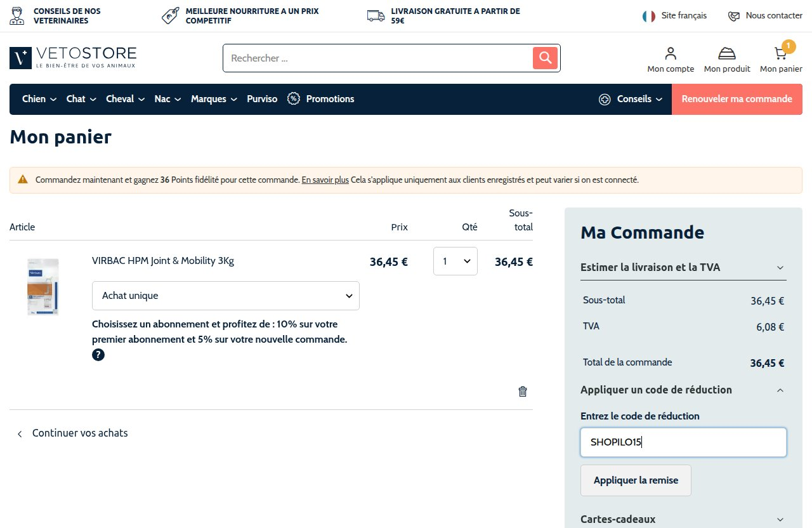Go to Purviso
The image size is (812, 528).
pos(262,99)
